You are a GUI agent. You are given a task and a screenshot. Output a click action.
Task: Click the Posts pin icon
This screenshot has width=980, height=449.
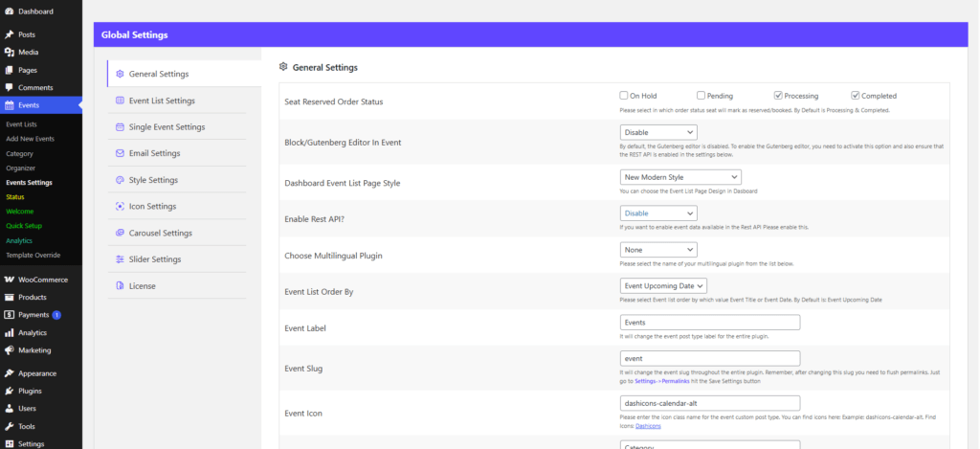click(x=9, y=34)
